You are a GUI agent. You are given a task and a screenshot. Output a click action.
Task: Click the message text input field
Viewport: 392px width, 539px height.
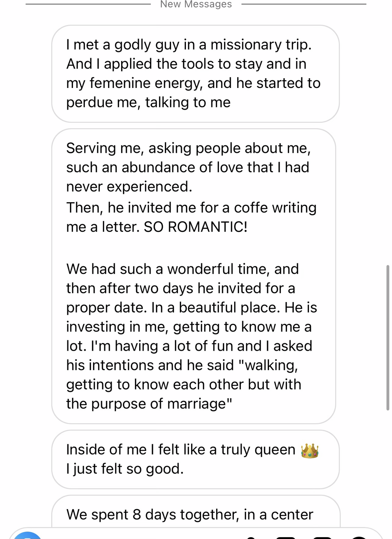coord(142,536)
